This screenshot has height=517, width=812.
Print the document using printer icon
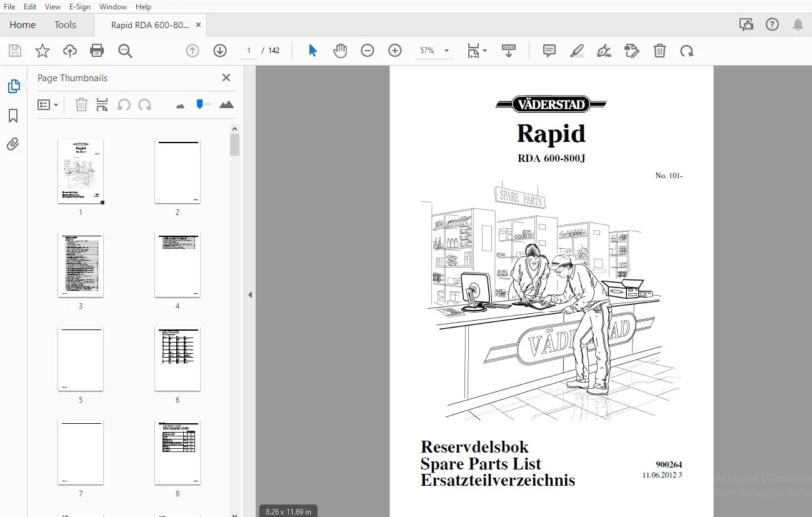[x=97, y=51]
